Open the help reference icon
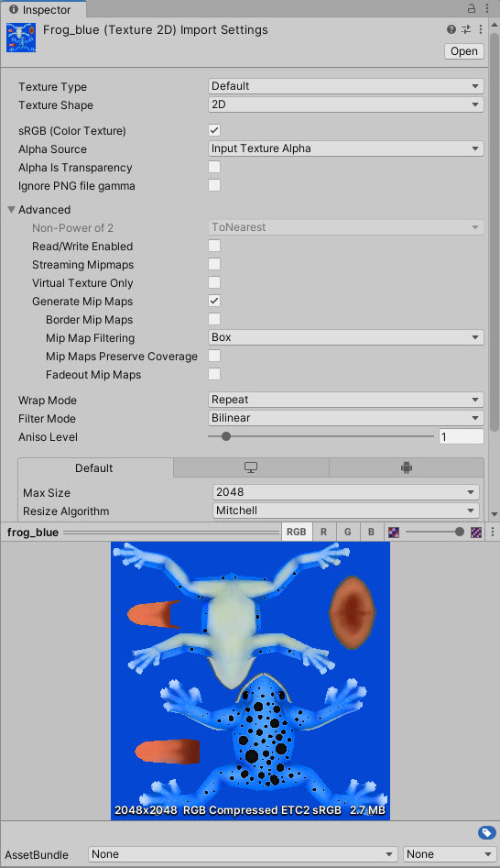 [451, 29]
